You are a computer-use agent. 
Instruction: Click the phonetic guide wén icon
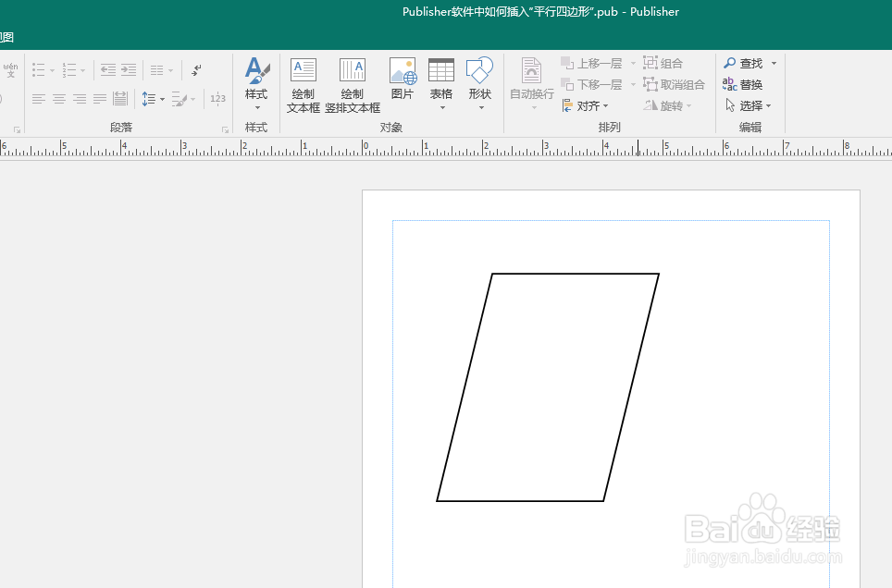coord(10,70)
